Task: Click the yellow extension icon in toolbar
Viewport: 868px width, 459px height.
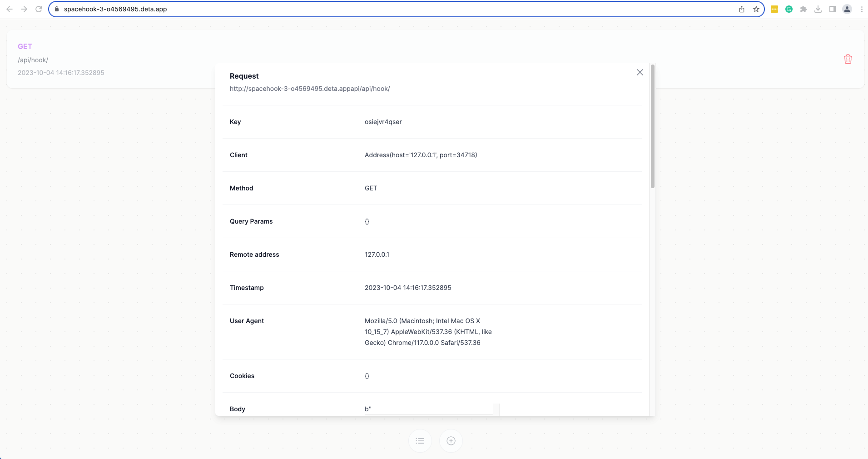Action: click(x=774, y=9)
